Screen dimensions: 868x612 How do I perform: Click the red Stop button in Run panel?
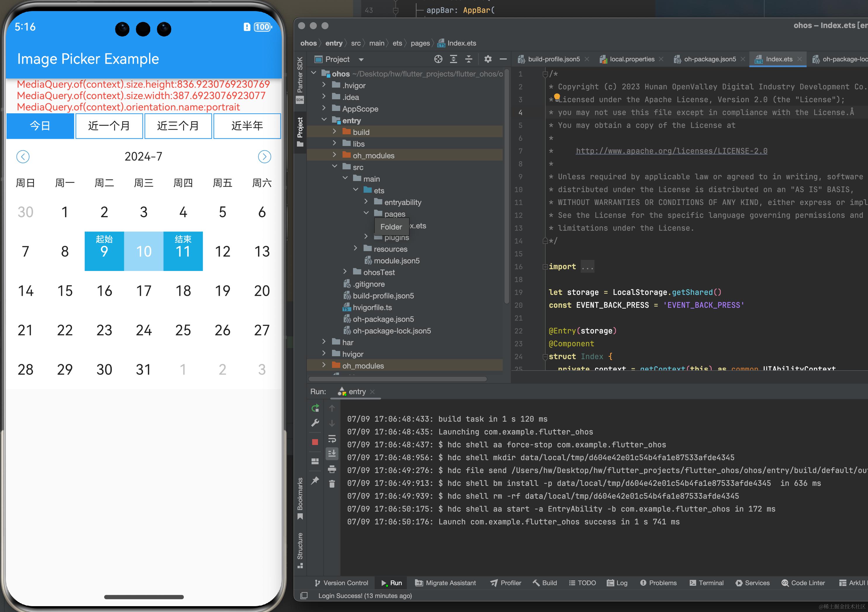315,442
